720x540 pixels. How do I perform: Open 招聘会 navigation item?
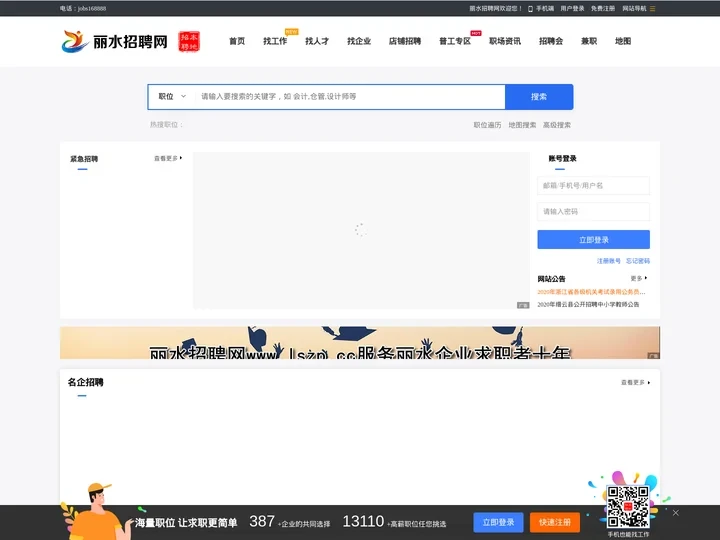point(551,41)
